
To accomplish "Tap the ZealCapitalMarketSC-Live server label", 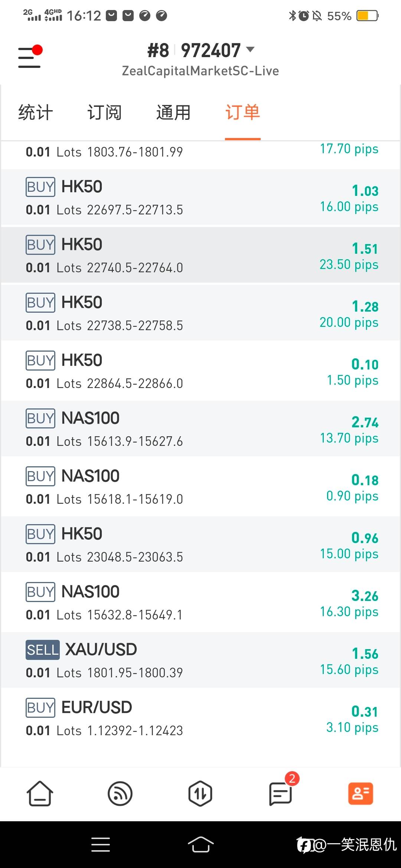I will 200,71.
